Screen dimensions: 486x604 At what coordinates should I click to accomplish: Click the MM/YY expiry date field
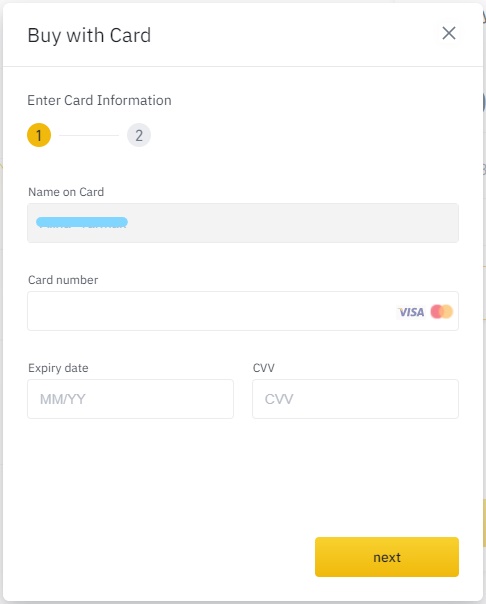tap(130, 399)
